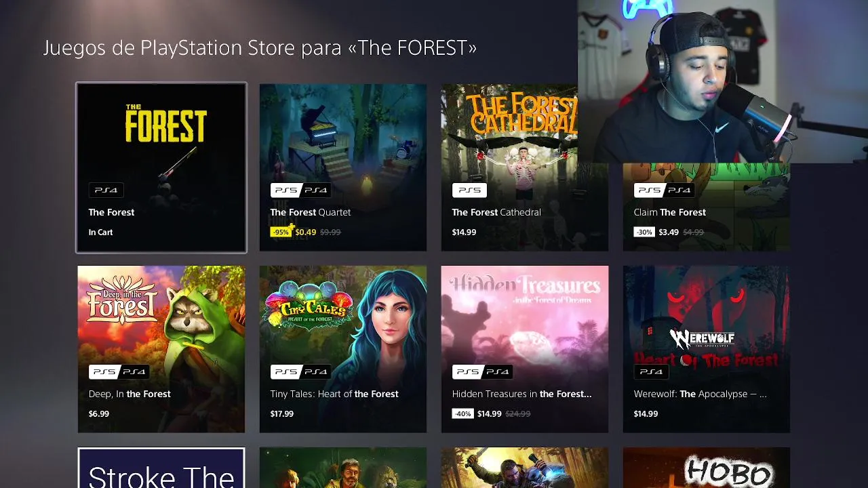The image size is (868, 488).
Task: Click the In Cart label
Action: tap(100, 232)
